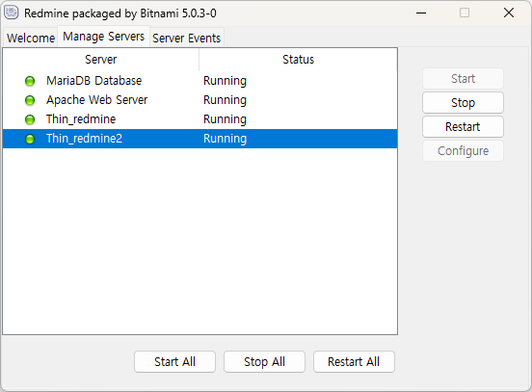Restart the selected server

pos(463,127)
